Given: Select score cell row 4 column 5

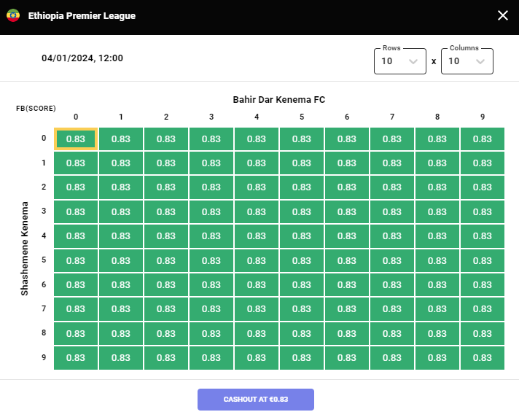Looking at the screenshot, I should 301,236.
